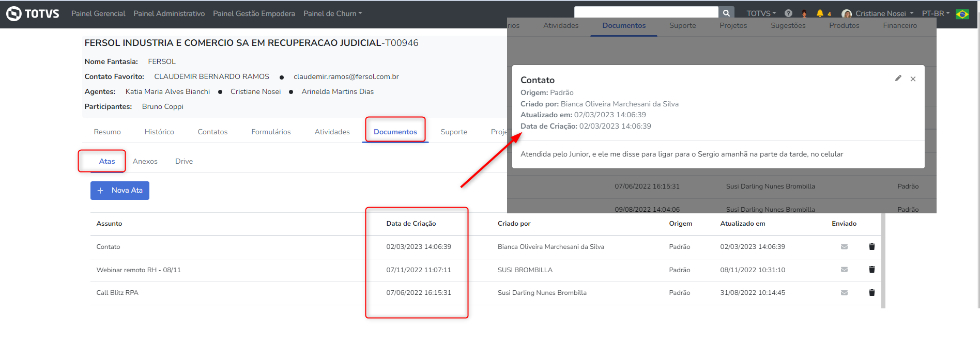This screenshot has width=980, height=344.
Task: Sort by Atualizado em column header
Action: click(x=743, y=224)
